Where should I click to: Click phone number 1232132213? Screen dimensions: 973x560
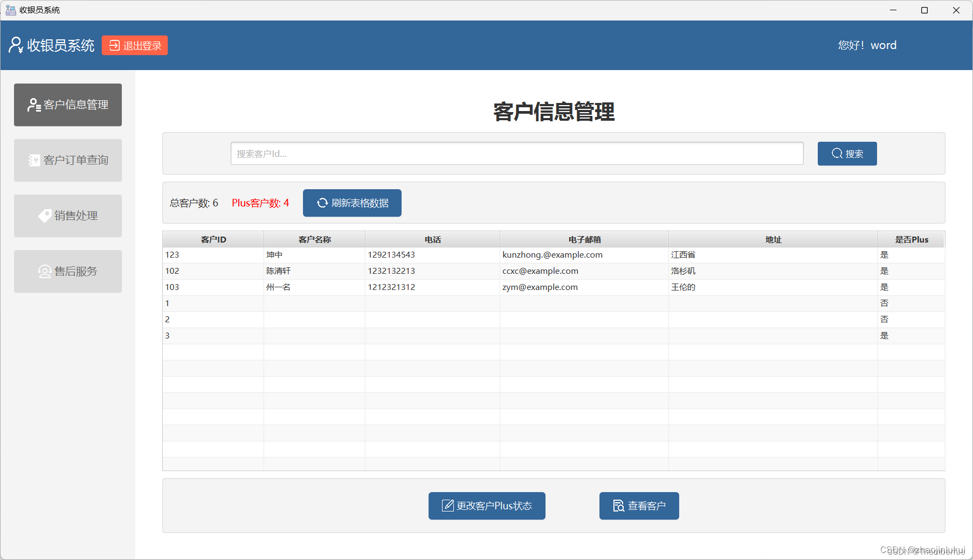(391, 271)
